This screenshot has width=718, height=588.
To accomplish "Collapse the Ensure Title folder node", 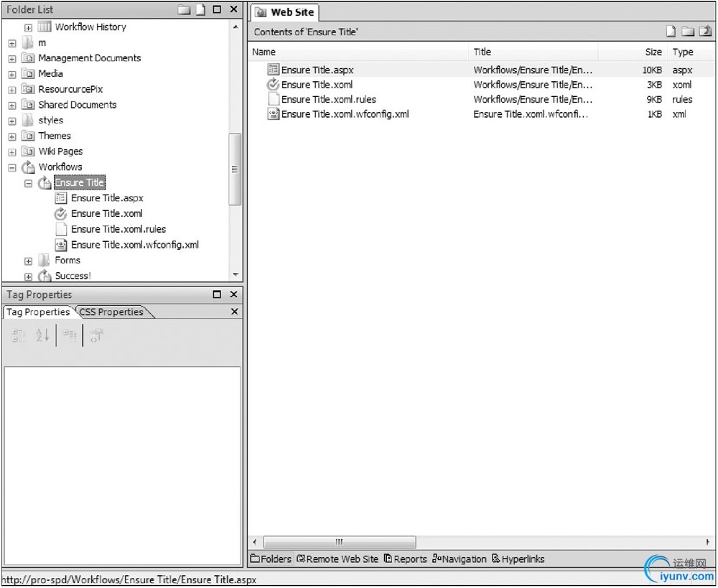I will pyautogui.click(x=29, y=183).
